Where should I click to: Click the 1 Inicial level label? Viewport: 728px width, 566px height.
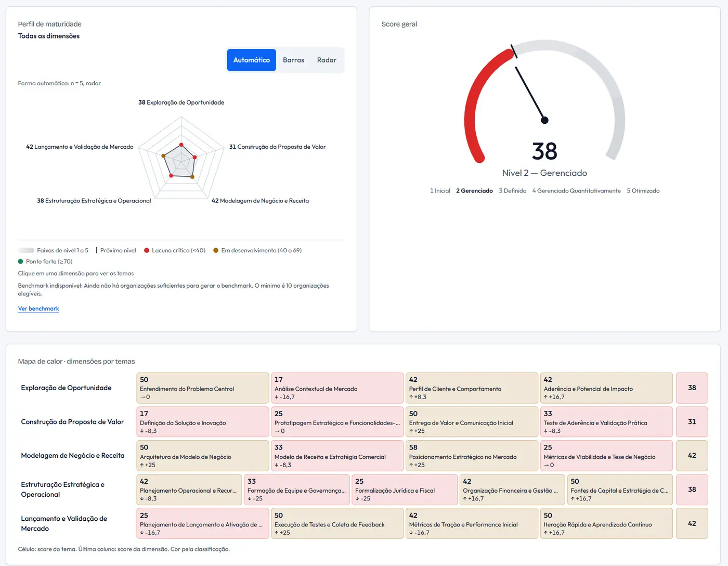(440, 191)
